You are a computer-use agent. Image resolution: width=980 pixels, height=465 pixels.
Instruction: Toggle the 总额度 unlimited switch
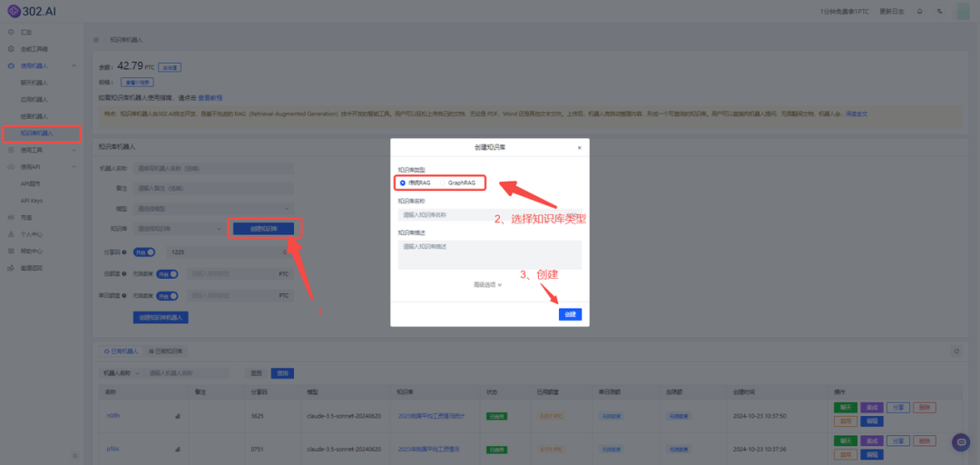pos(167,274)
